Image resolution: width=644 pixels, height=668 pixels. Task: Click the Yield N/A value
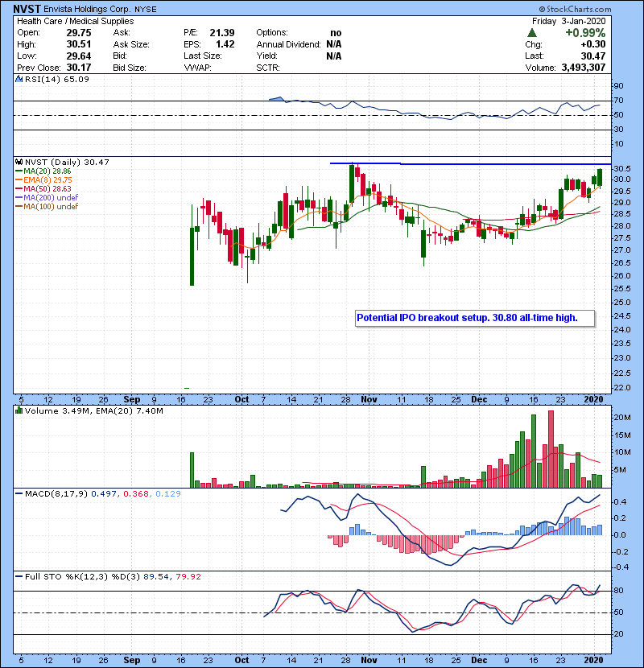coord(334,56)
